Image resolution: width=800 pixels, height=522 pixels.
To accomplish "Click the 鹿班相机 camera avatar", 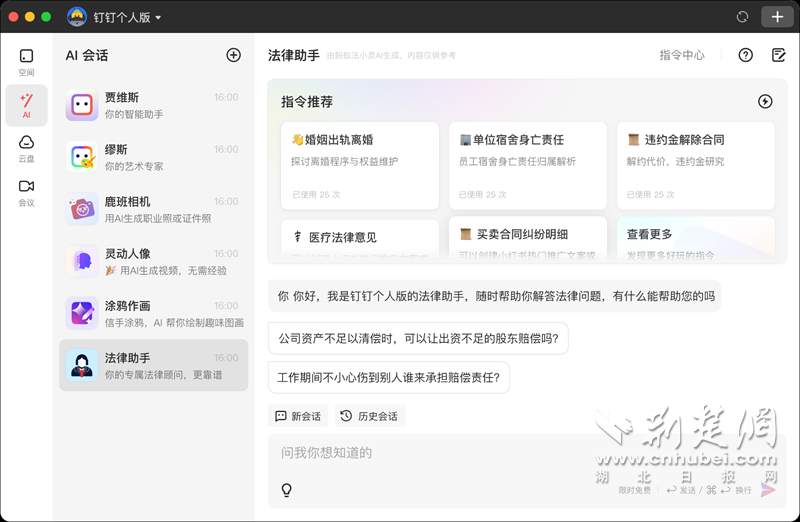I will (82, 209).
